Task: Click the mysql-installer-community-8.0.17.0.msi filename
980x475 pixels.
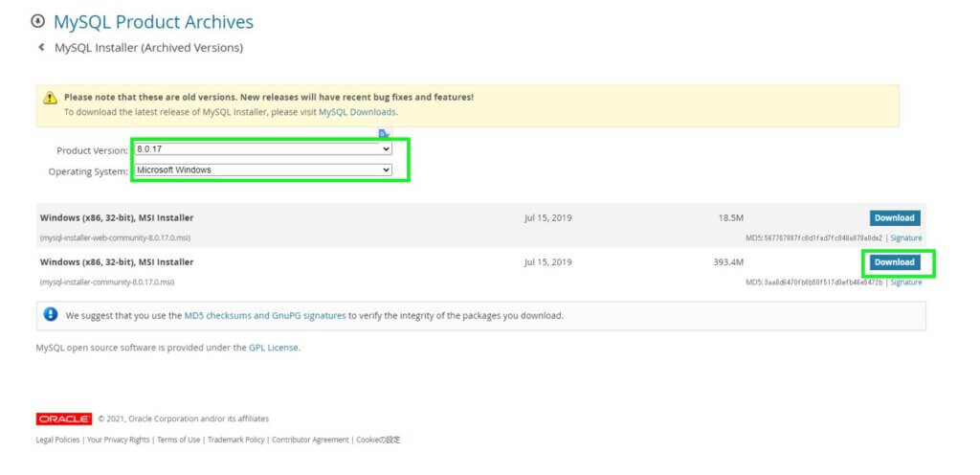Action: 107,283
